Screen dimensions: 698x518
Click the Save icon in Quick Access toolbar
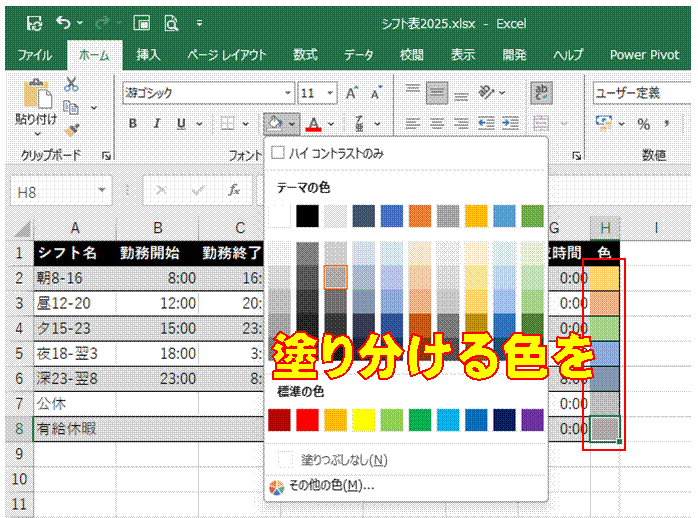point(34,23)
